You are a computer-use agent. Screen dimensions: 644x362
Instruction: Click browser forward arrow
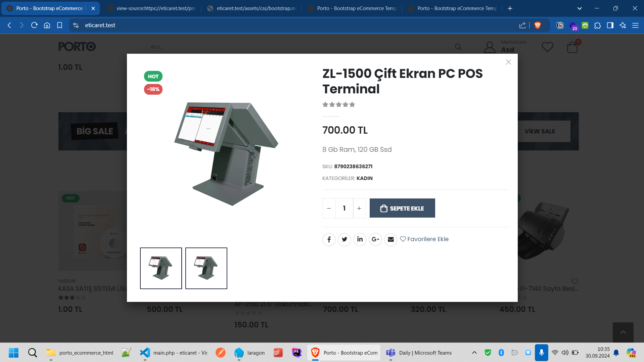tap(22, 25)
